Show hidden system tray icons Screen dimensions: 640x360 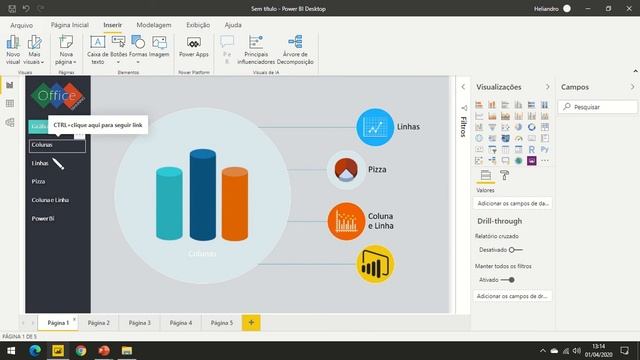coord(542,351)
